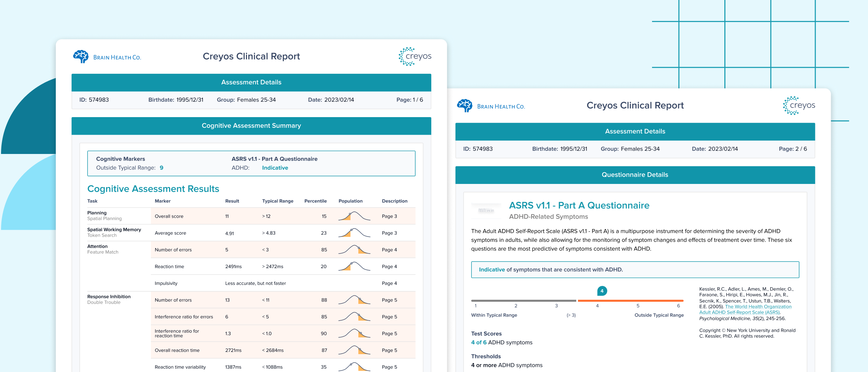Select the Cognitive Assessment Summary header bar
This screenshot has height=372, width=868.
pos(251,126)
